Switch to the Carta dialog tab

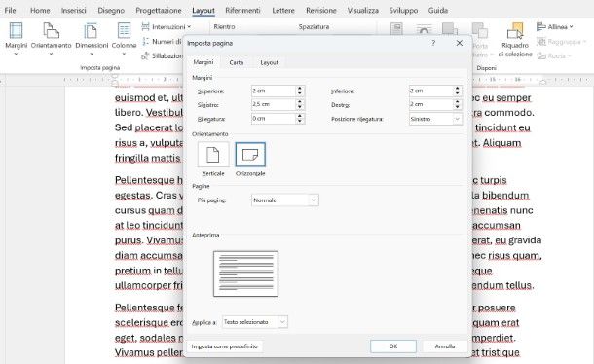[x=237, y=62]
